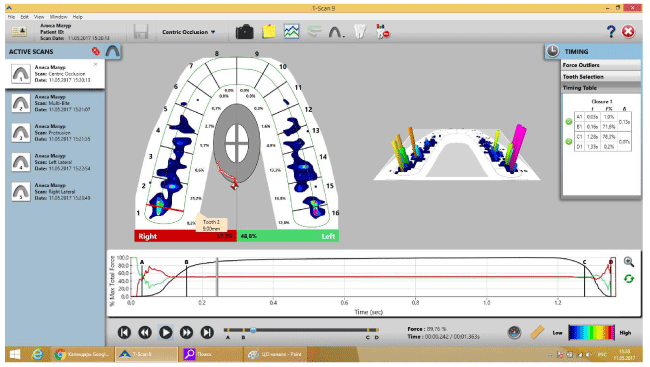Click the playback position slider handle
The width and height of the screenshot is (650, 367).
point(253,331)
